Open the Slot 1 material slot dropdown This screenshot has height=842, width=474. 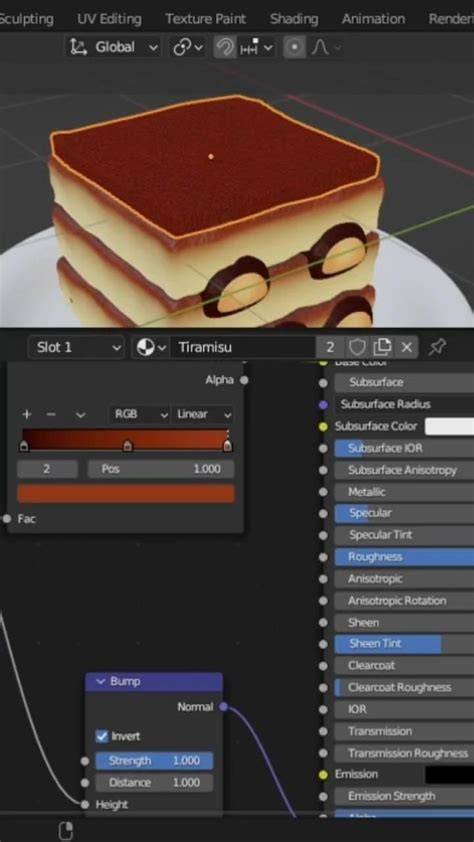coord(76,347)
